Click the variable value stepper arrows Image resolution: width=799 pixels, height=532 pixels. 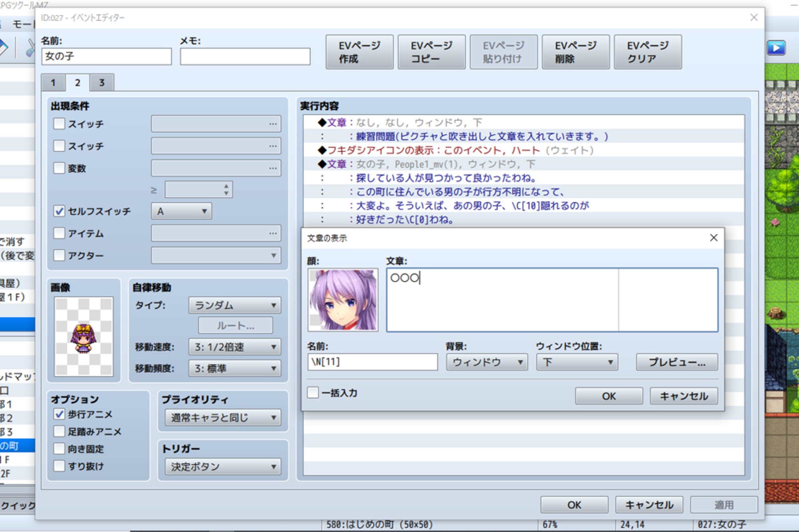pyautogui.click(x=226, y=189)
